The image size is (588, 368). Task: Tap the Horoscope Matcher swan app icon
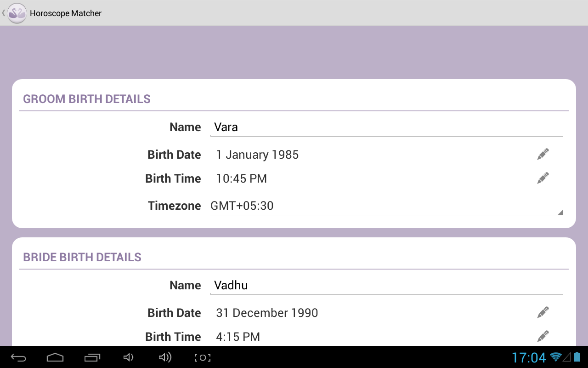(x=17, y=13)
